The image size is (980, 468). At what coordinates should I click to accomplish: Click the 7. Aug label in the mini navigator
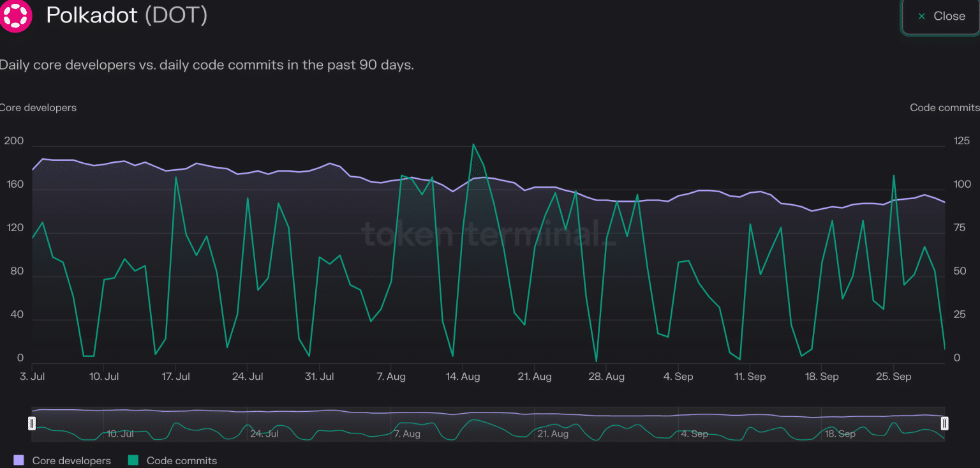click(407, 434)
